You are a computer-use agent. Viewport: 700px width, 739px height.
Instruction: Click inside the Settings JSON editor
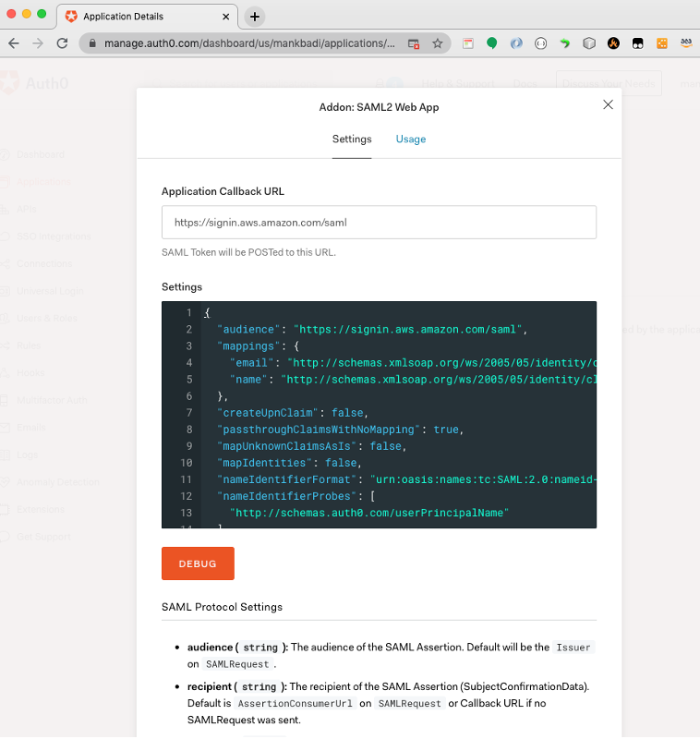tap(369, 416)
